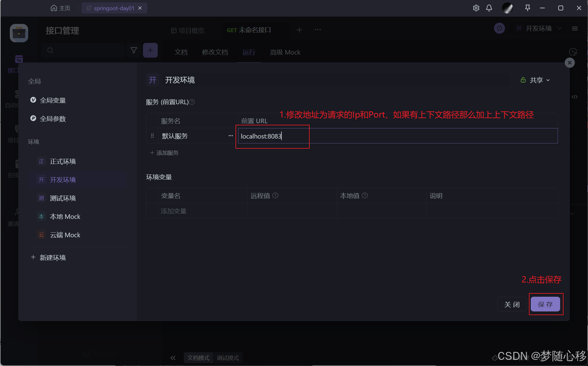Screen dimensions: 588x366
Task: Click the purple plus add button
Action: (150, 50)
